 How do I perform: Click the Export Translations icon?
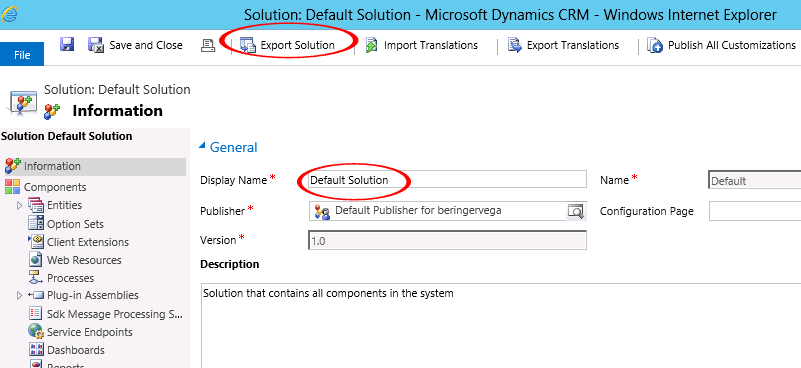(x=514, y=45)
